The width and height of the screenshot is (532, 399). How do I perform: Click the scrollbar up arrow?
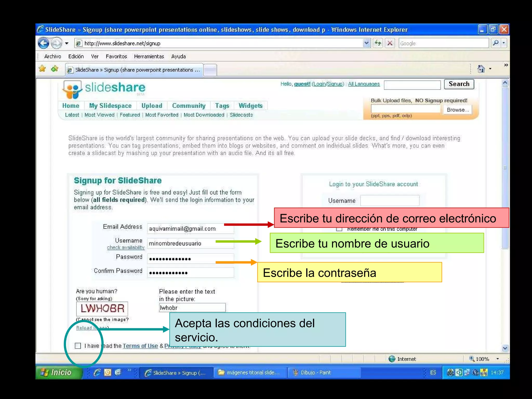pyautogui.click(x=505, y=83)
